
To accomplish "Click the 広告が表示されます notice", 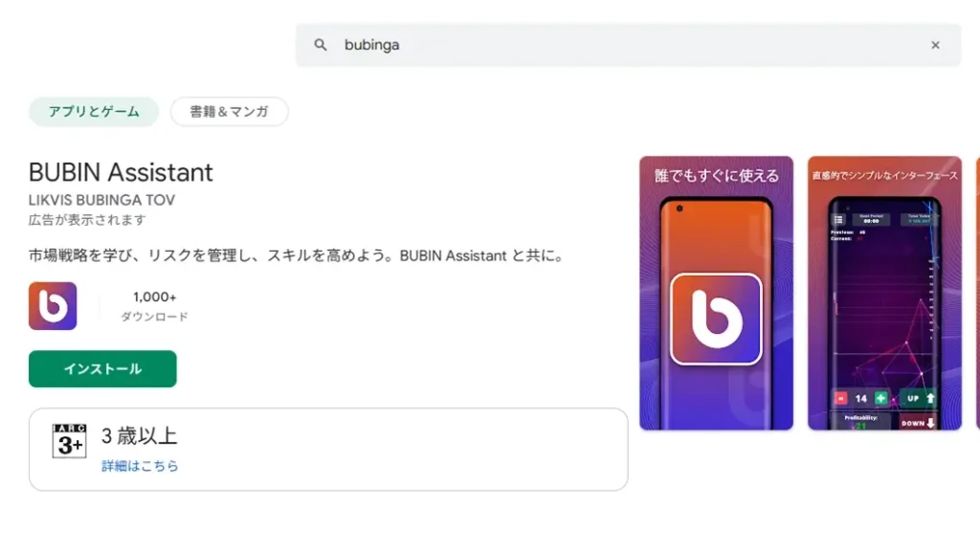I will [x=87, y=220].
